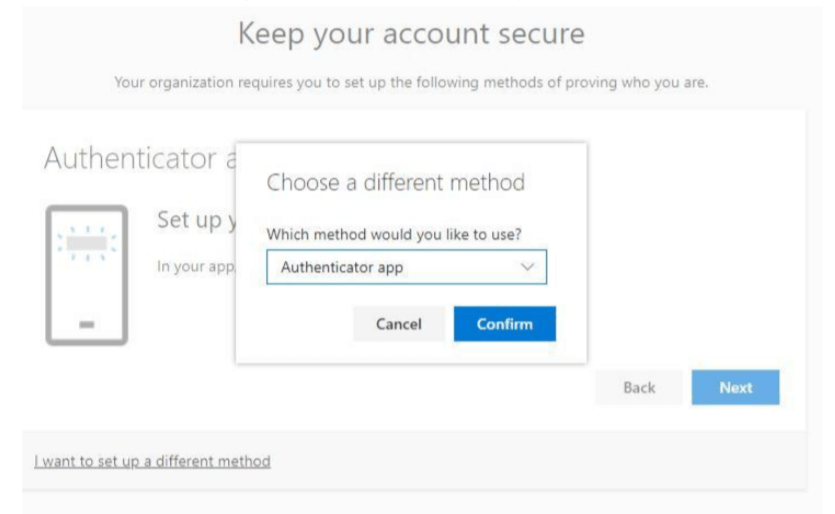Click the phone illustration icon
This screenshot has height=514, width=835.
(x=87, y=274)
